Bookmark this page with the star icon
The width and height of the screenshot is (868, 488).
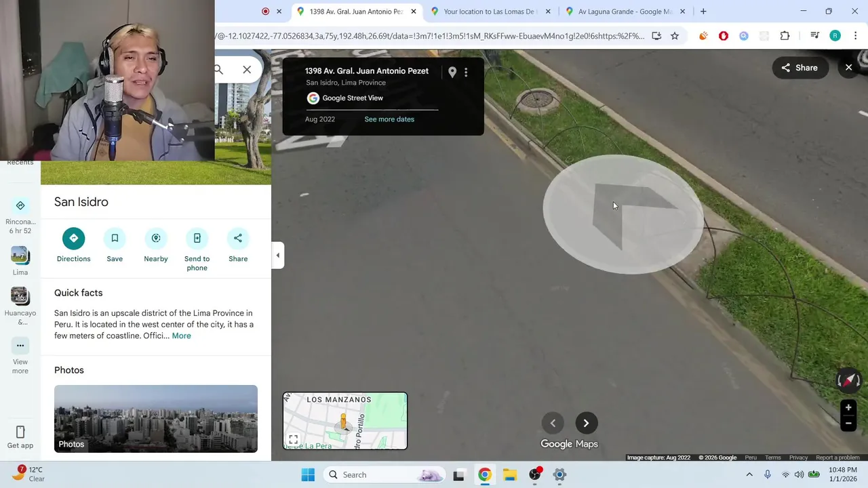click(675, 36)
